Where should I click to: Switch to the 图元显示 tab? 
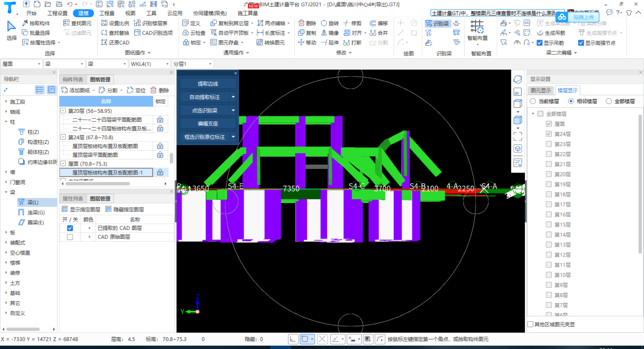(541, 90)
